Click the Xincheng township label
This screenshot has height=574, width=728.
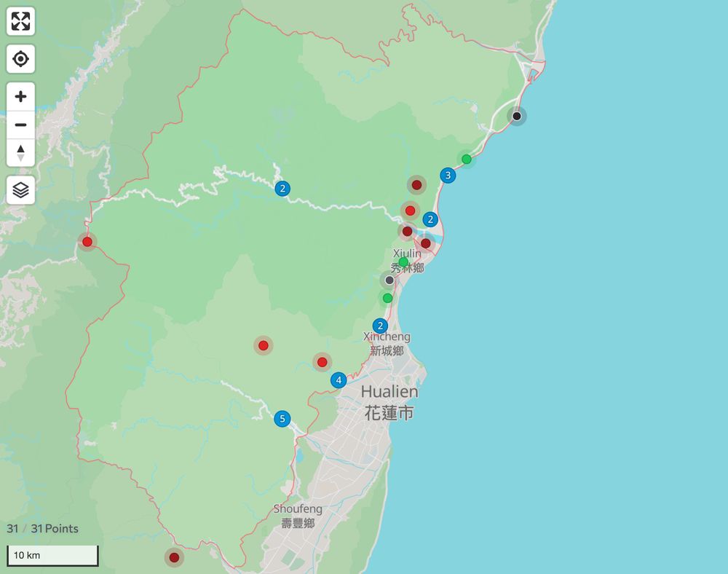[x=387, y=336]
